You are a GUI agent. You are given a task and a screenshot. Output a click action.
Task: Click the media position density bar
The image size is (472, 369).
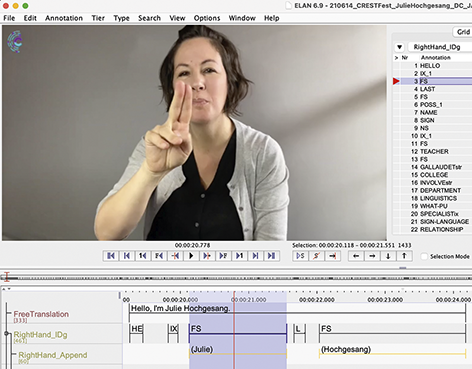(236, 277)
